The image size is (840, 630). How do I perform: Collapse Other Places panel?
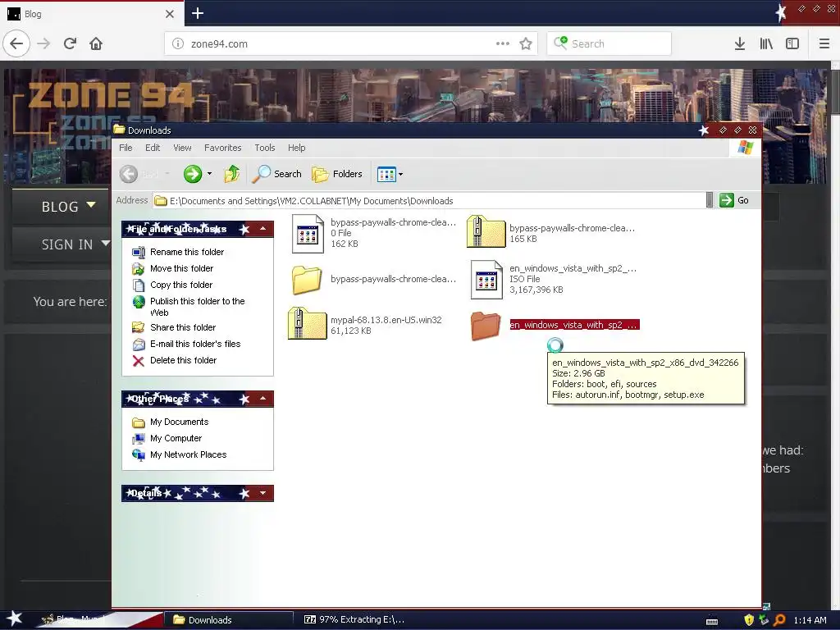pos(263,399)
